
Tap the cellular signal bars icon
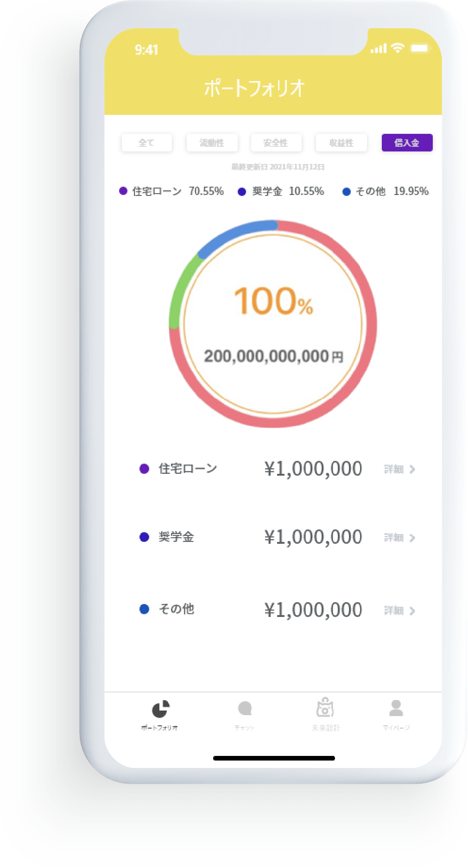coord(378,49)
